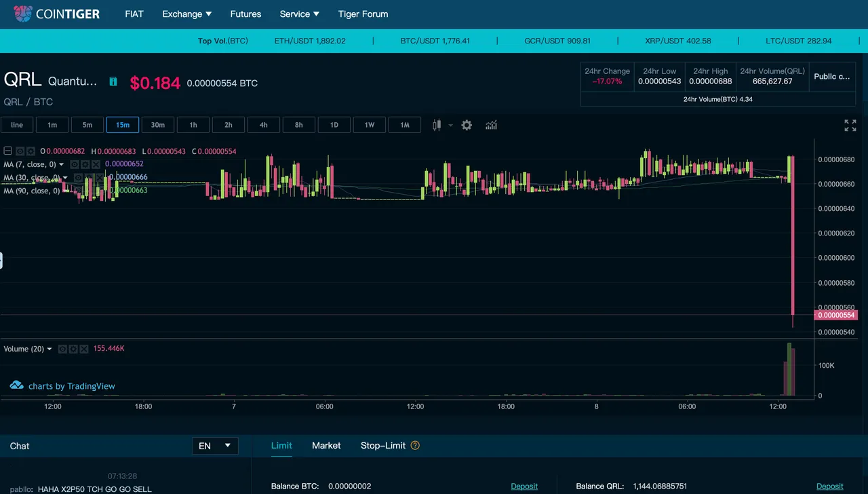Image resolution: width=868 pixels, height=494 pixels.
Task: Go to the Futures page
Action: (245, 14)
